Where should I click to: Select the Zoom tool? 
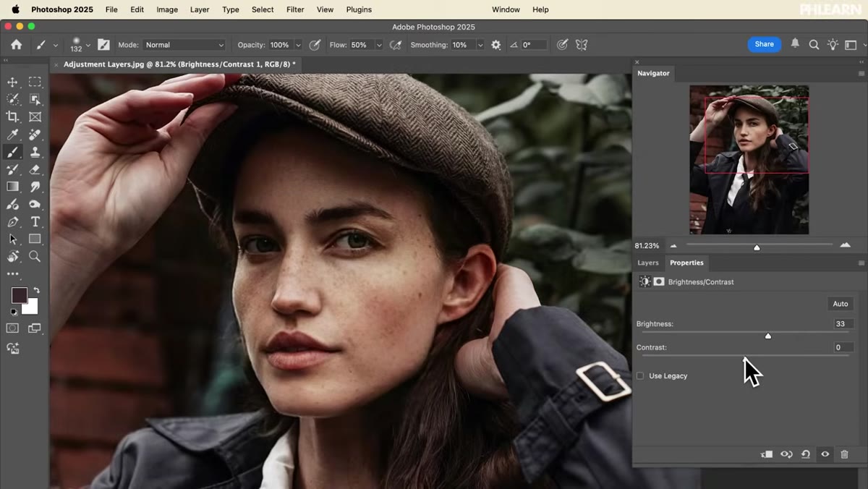click(35, 257)
